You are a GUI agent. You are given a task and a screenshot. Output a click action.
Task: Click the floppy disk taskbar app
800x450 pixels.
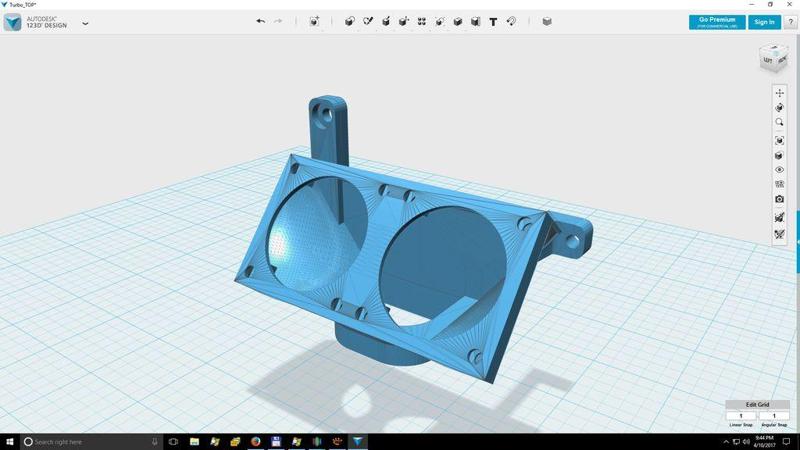[276, 442]
